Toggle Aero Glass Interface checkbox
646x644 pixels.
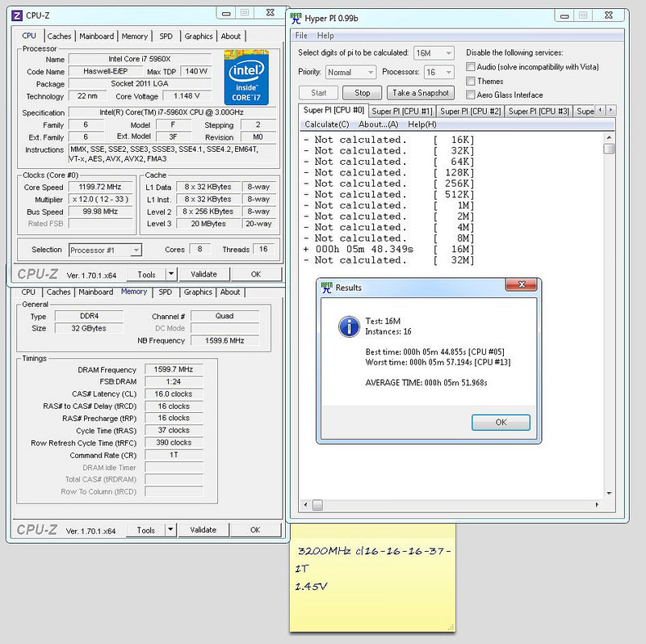(471, 95)
